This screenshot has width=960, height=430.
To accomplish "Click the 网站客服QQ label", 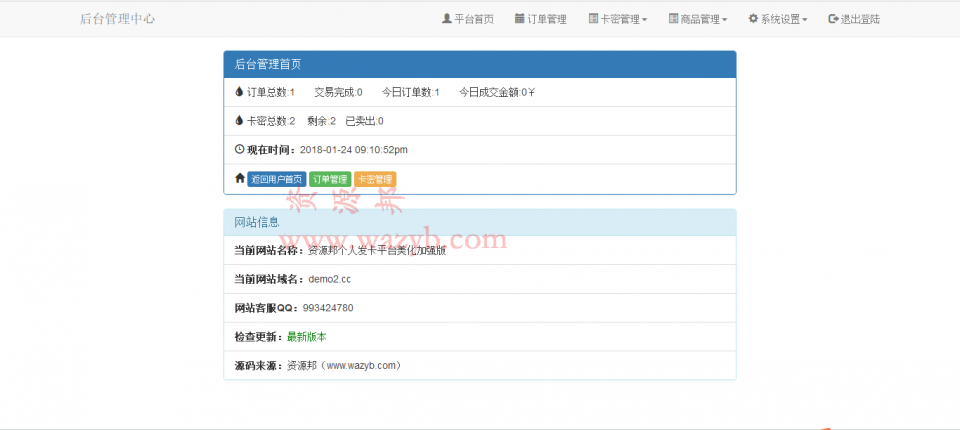I will (267, 308).
